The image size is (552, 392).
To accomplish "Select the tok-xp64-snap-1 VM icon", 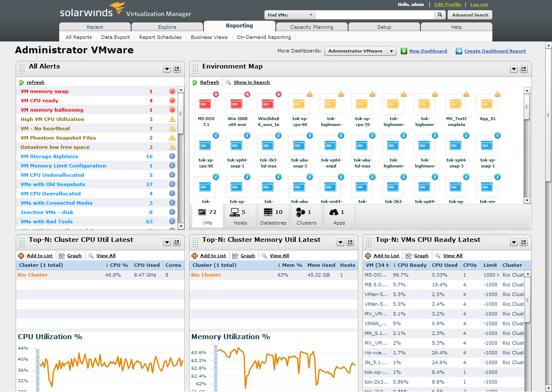I will 236,145.
